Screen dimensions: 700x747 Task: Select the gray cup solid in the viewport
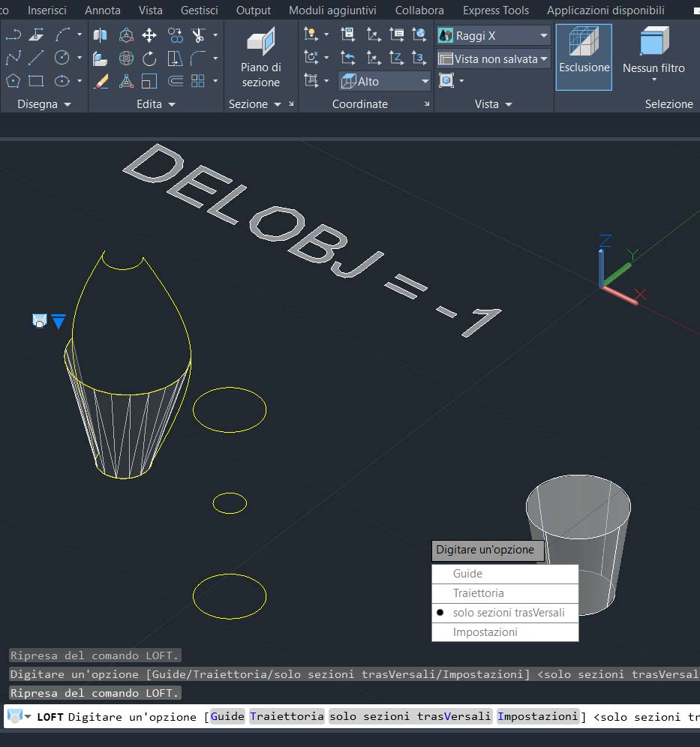(x=578, y=544)
